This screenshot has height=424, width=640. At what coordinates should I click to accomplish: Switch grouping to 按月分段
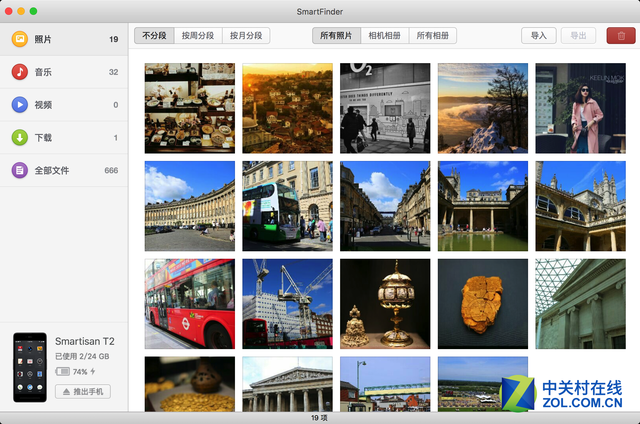pos(245,35)
